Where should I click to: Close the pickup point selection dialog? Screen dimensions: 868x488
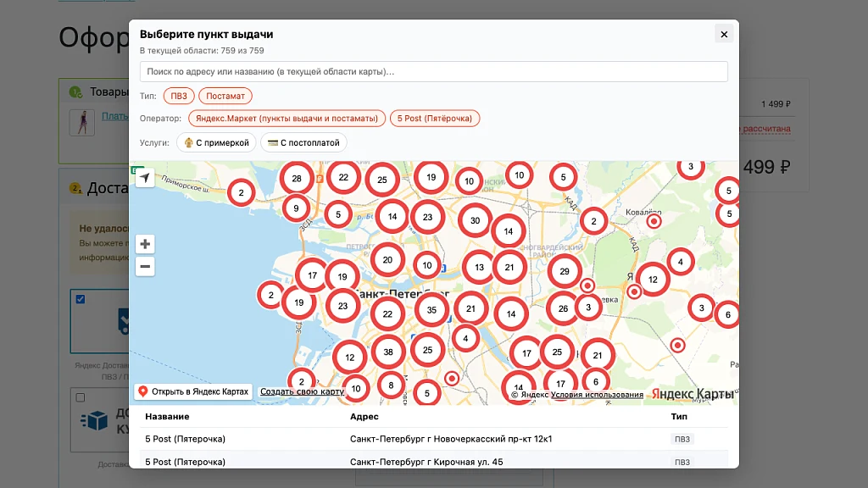724,34
